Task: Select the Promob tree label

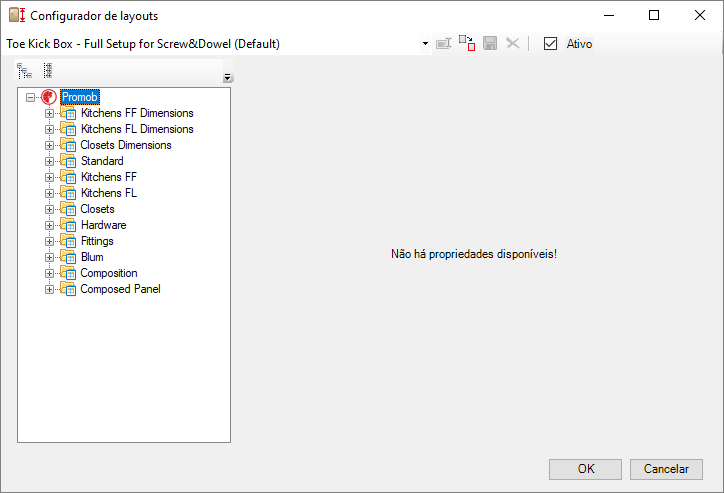Action: pyautogui.click(x=80, y=97)
